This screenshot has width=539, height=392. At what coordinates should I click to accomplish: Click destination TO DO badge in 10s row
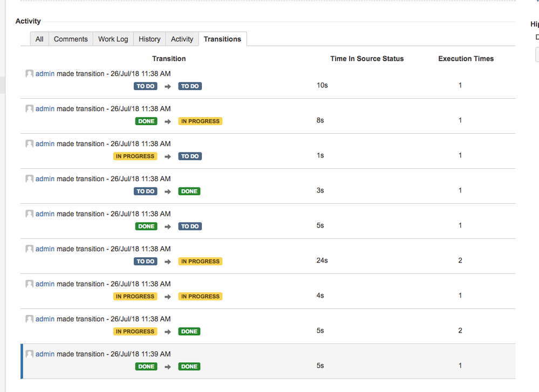click(x=190, y=86)
